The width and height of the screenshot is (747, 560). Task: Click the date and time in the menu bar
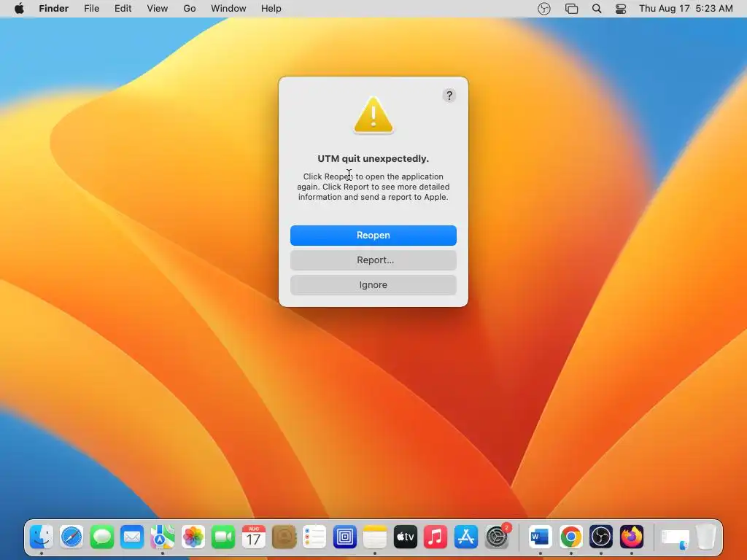[x=686, y=9]
